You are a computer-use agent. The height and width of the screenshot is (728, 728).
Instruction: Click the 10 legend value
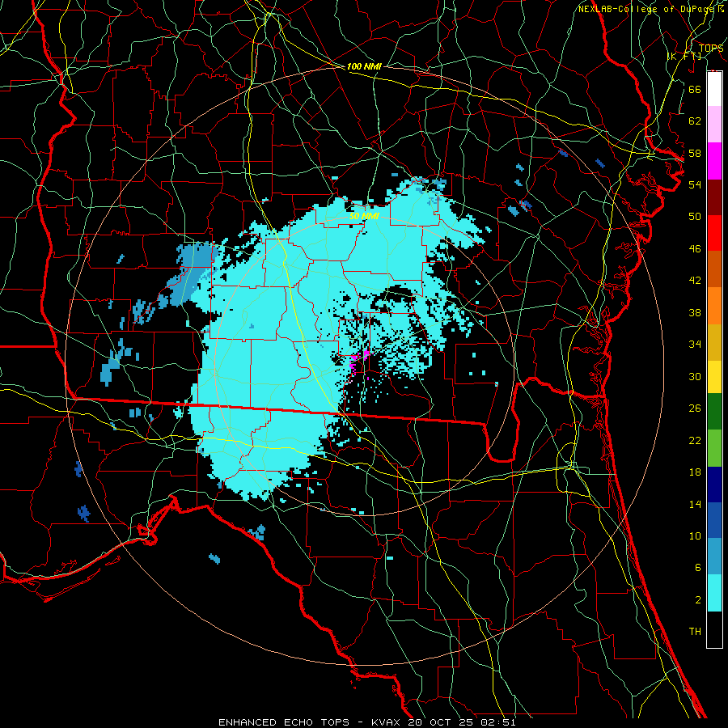point(695,536)
